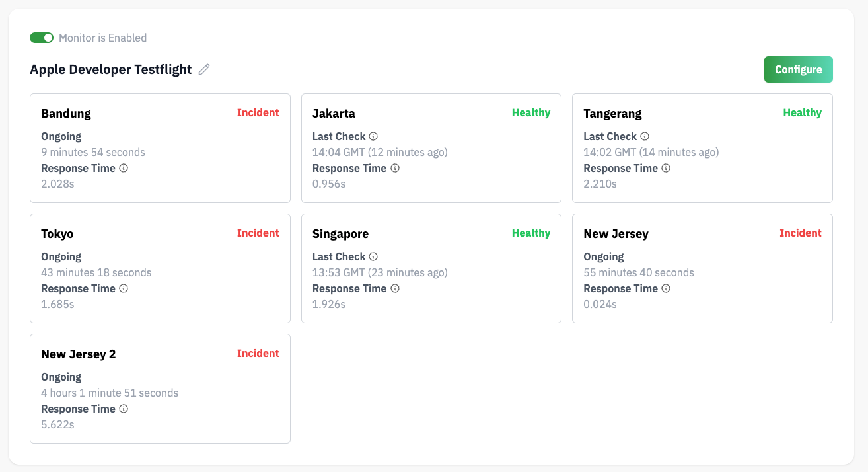Viewport: 868px width, 472px height.
Task: Select the Jakarta location card title
Action: pos(334,114)
